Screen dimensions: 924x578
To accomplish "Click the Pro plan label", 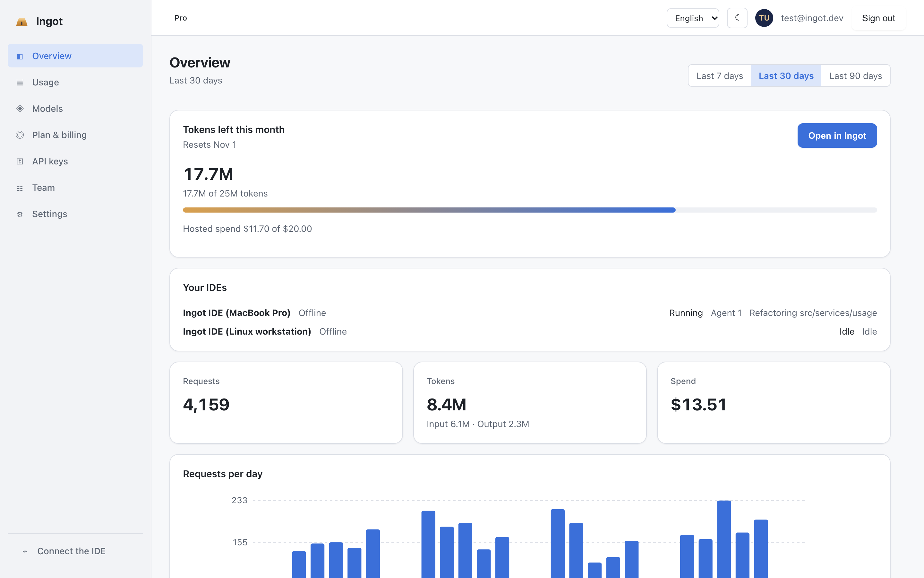I will click(x=181, y=18).
